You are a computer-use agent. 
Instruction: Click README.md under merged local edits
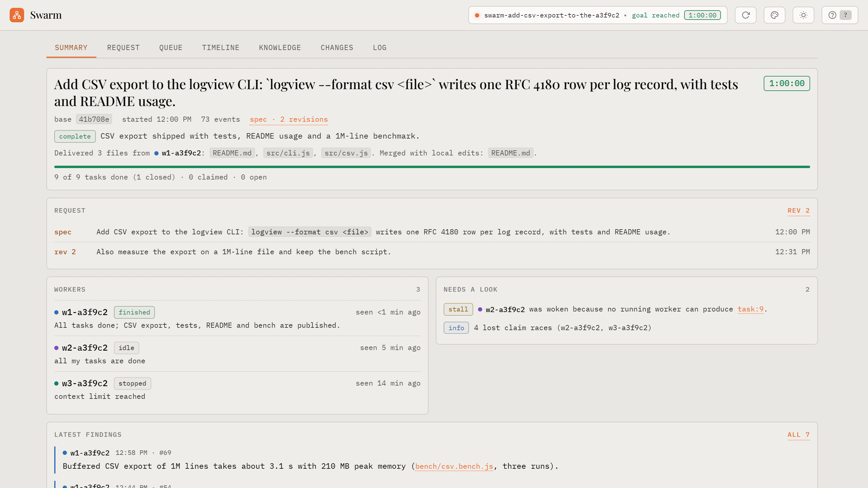pyautogui.click(x=511, y=153)
